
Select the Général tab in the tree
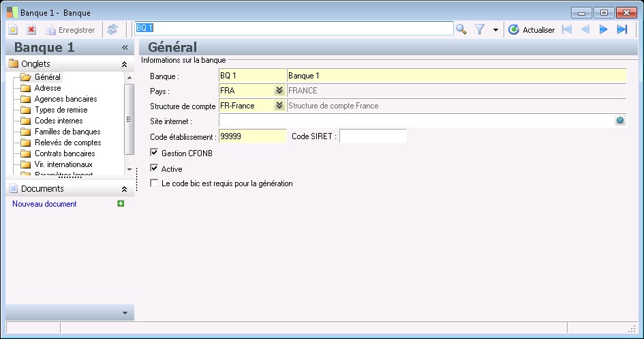click(x=48, y=77)
